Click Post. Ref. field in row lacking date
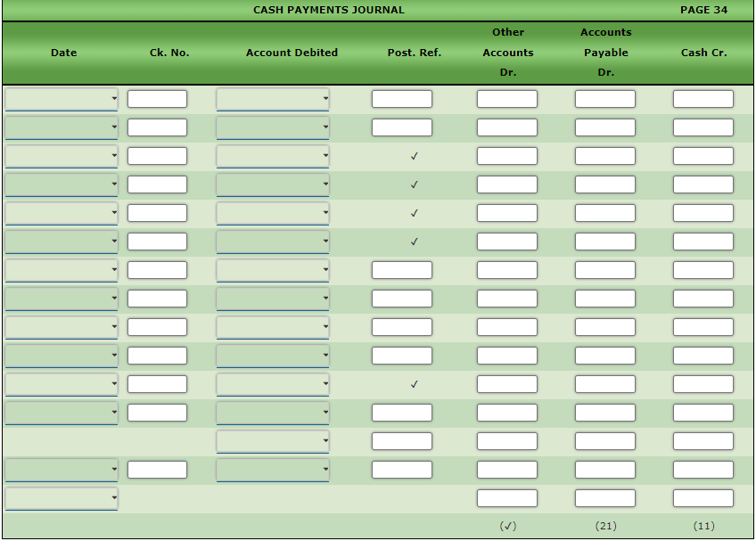 coord(401,440)
